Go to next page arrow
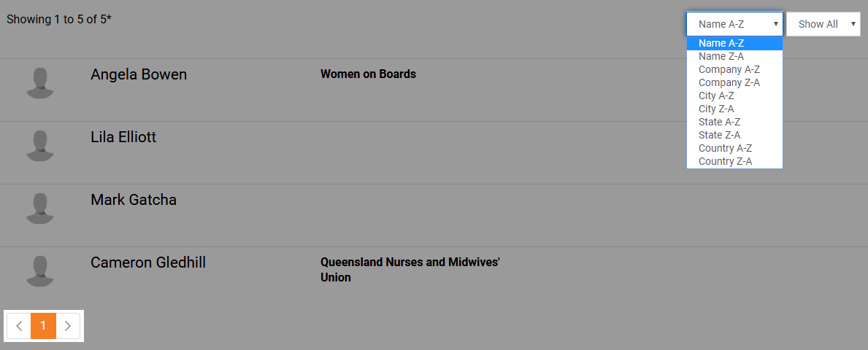 pyautogui.click(x=68, y=326)
